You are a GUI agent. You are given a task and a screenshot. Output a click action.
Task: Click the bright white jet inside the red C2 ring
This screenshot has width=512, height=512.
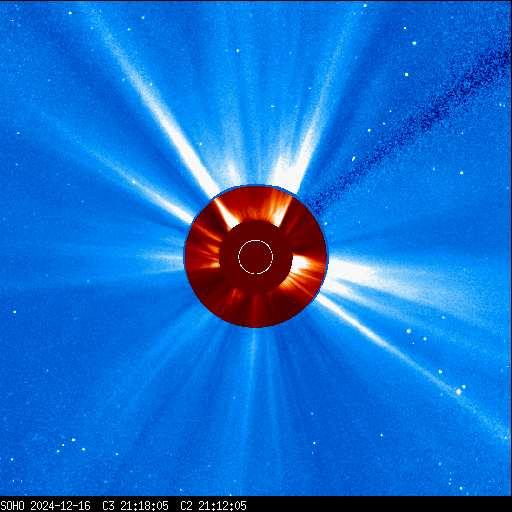point(227,214)
